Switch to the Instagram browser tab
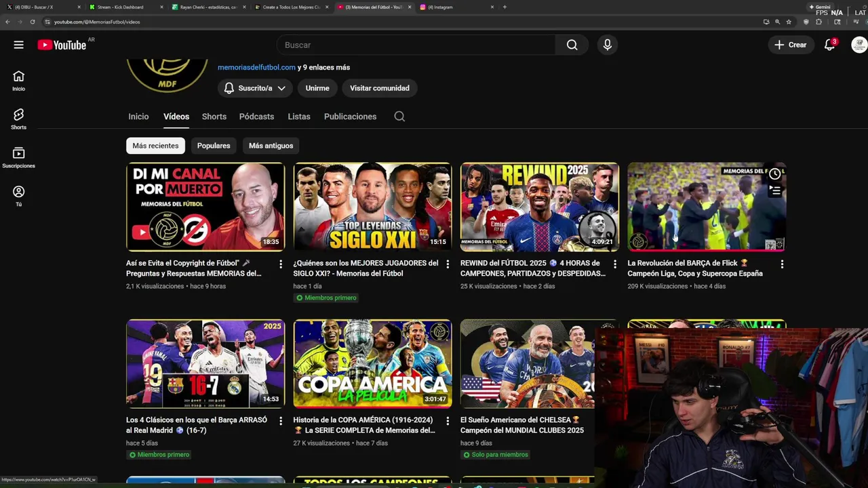The width and height of the screenshot is (868, 488). [x=456, y=7]
